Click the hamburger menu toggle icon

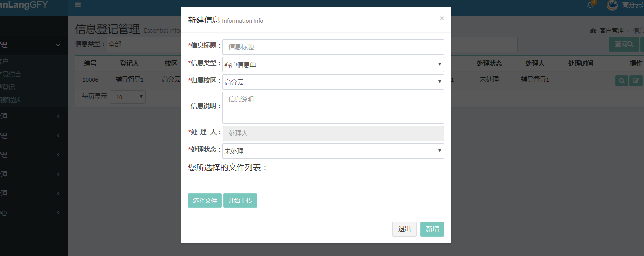[78, 5]
